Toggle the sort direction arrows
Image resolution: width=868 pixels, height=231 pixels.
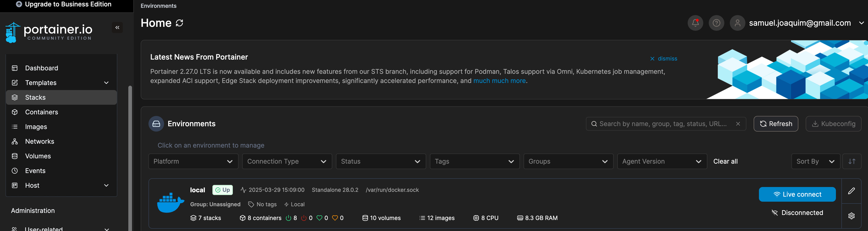[852, 161]
